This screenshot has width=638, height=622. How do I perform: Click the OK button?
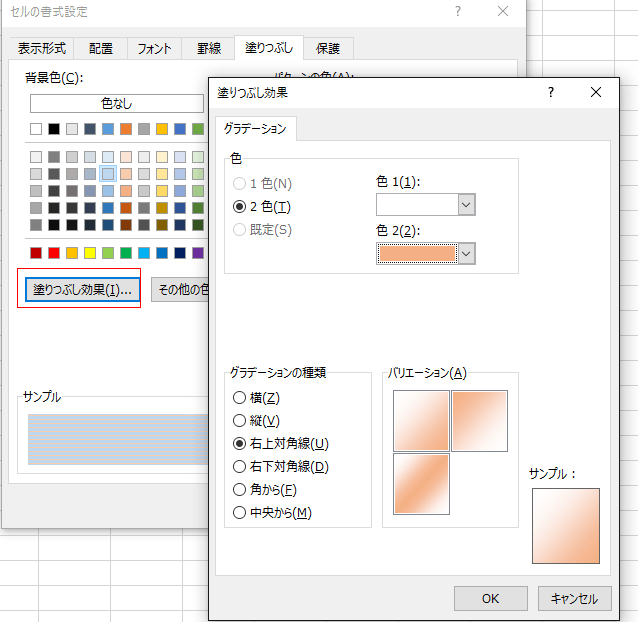click(490, 598)
